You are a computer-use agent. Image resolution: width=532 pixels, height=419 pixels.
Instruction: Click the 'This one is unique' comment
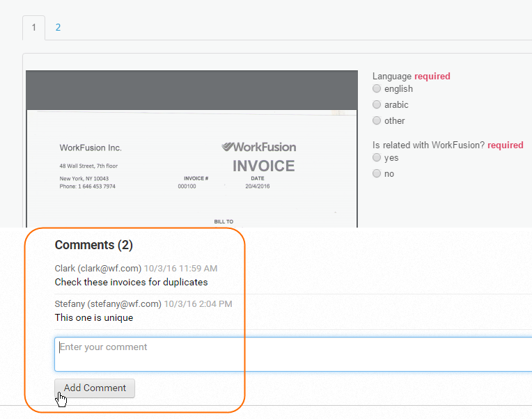94,317
